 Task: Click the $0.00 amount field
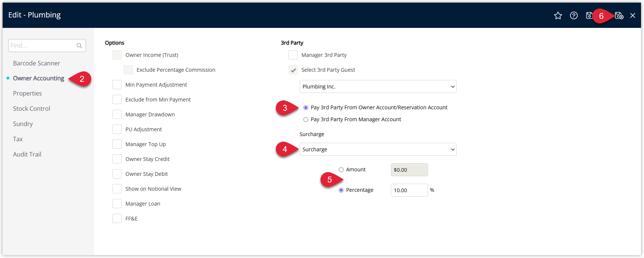tap(409, 170)
